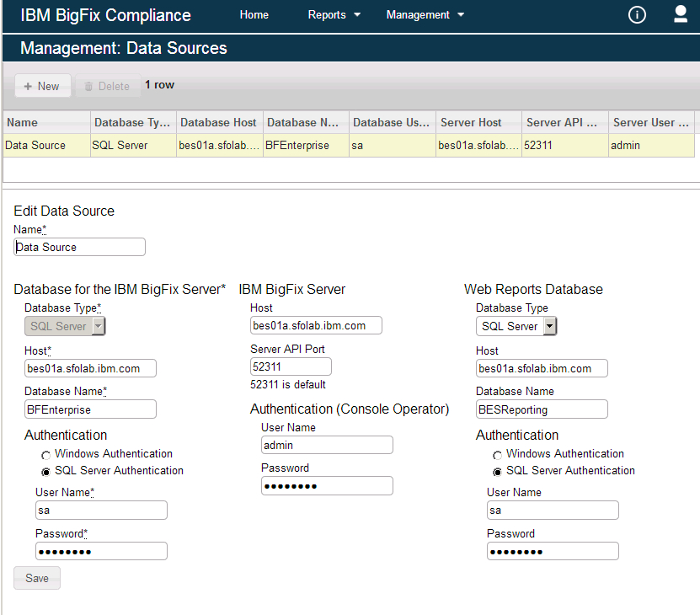
Task: Click the New data source button
Action: coord(42,86)
